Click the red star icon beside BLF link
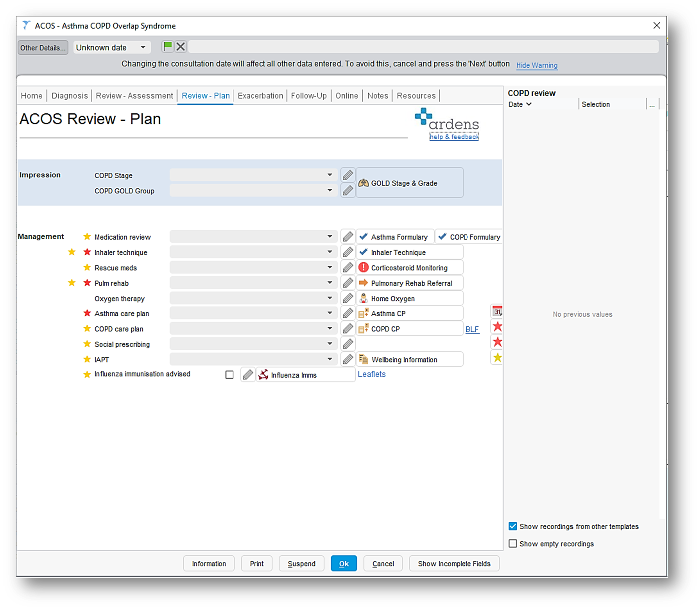The image size is (700, 610). point(497,327)
